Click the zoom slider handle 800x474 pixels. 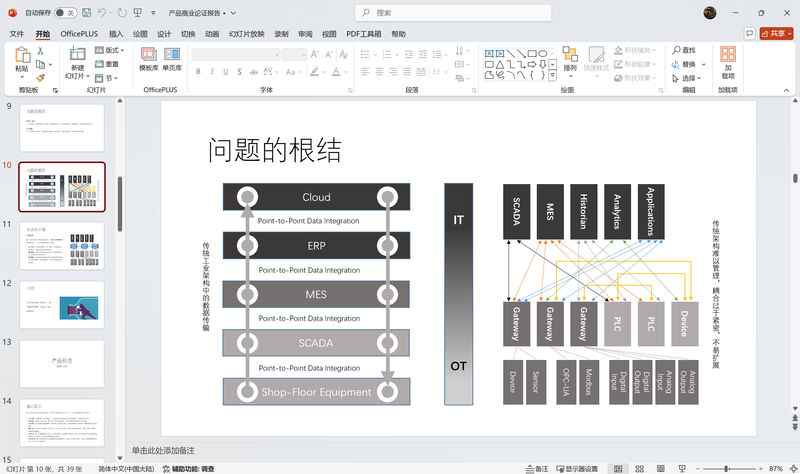click(726, 468)
